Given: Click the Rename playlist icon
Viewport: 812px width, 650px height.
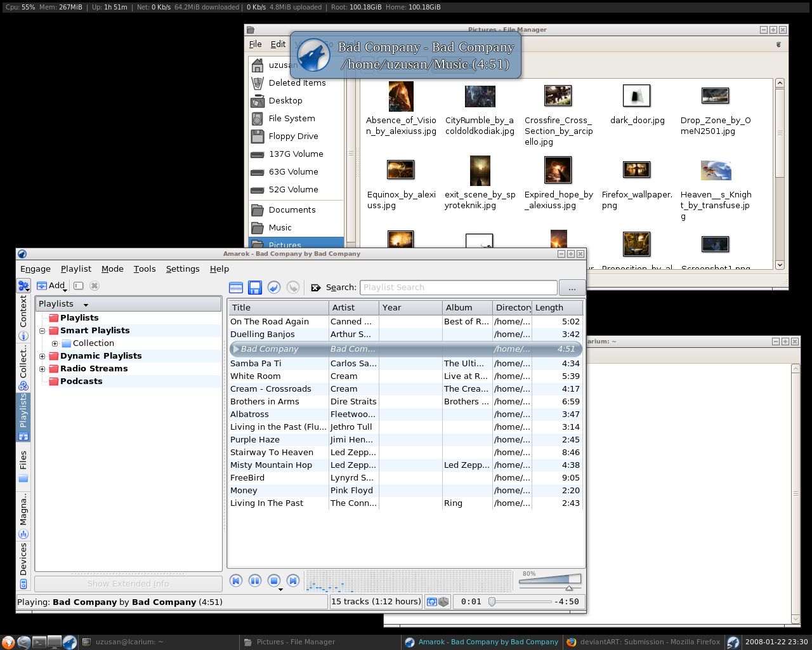Looking at the screenshot, I should (x=79, y=286).
